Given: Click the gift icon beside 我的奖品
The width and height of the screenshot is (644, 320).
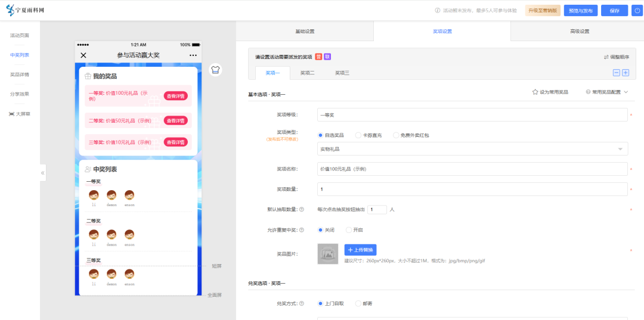Looking at the screenshot, I should [x=88, y=76].
